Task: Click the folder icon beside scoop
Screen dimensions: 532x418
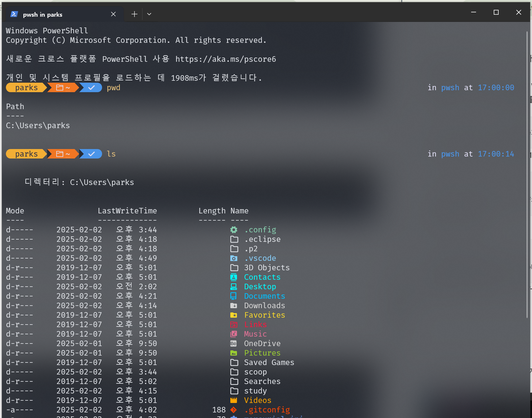Action: coord(234,372)
